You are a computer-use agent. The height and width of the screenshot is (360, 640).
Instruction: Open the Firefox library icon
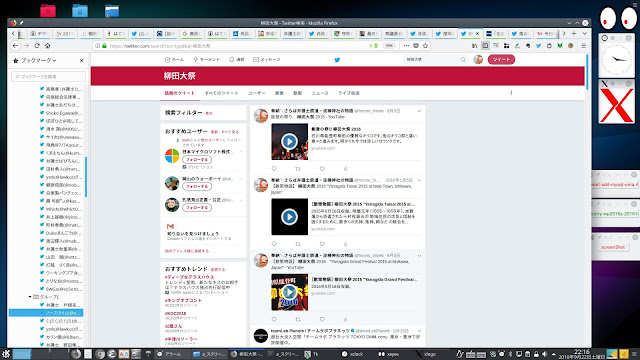point(474,46)
